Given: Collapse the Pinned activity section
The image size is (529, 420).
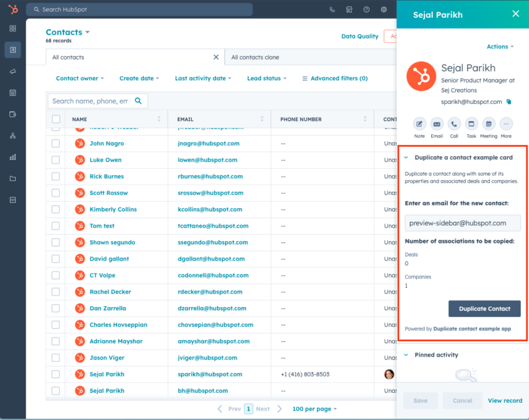Looking at the screenshot, I should coord(406,355).
